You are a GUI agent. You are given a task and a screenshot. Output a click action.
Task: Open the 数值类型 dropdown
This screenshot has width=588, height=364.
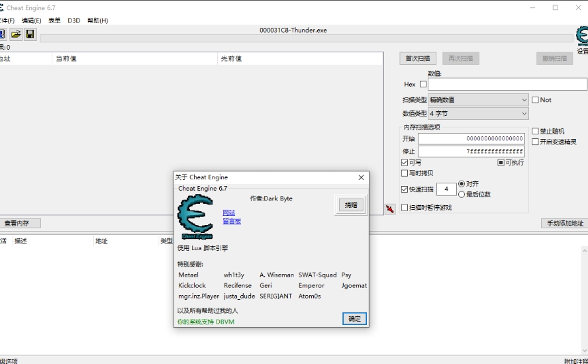tap(478, 113)
